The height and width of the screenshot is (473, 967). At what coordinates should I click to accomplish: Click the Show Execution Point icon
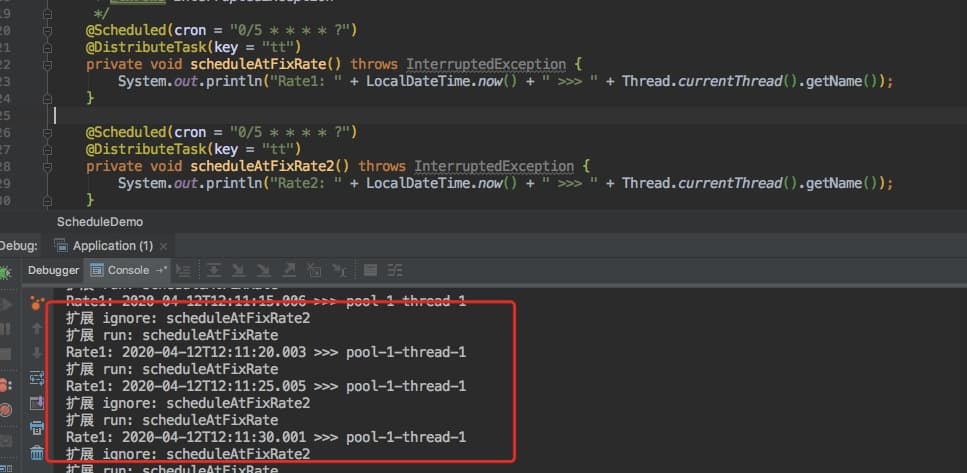click(183, 270)
